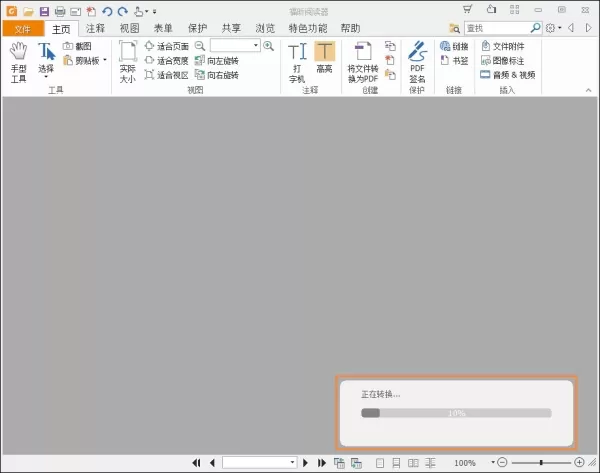Open the ribbon zoom percentage combo box
600x473 pixels.
(x=235, y=46)
